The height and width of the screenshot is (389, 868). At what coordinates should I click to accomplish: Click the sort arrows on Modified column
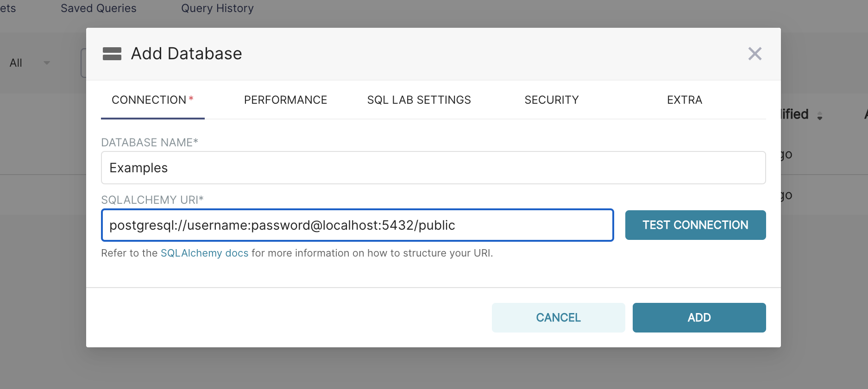[820, 116]
